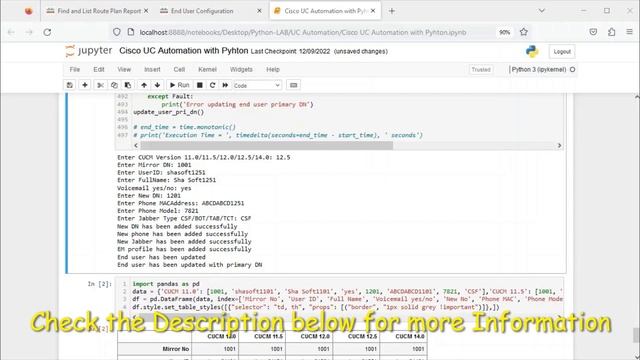Reload the current page
The image size is (640, 360).
[47, 32]
